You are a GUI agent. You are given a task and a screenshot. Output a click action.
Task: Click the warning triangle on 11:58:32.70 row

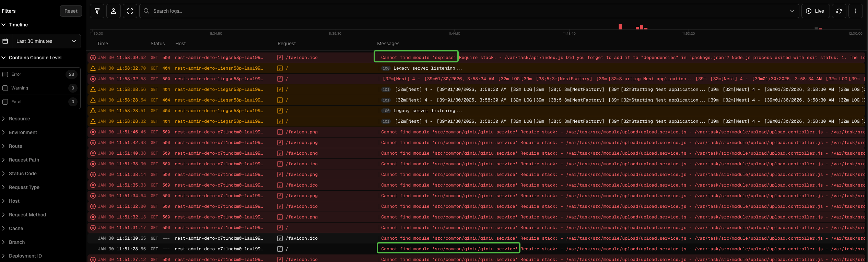pos(93,68)
